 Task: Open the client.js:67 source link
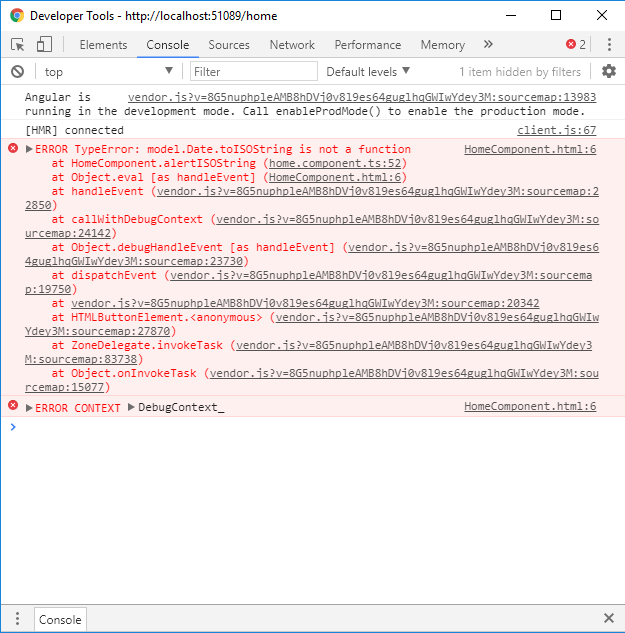click(556, 130)
